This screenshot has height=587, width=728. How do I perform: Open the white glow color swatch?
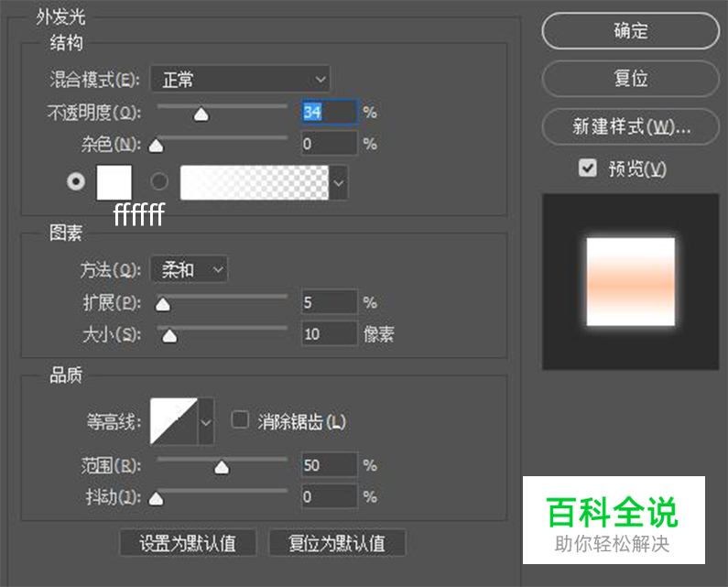(114, 182)
